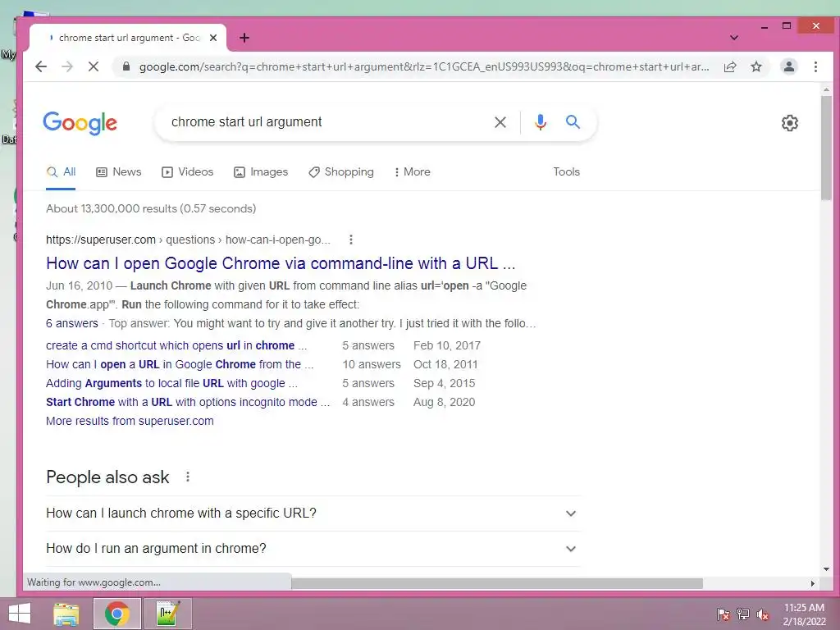Image resolution: width=840 pixels, height=630 pixels.
Task: Open a new tab with the plus button
Action: 244,38
